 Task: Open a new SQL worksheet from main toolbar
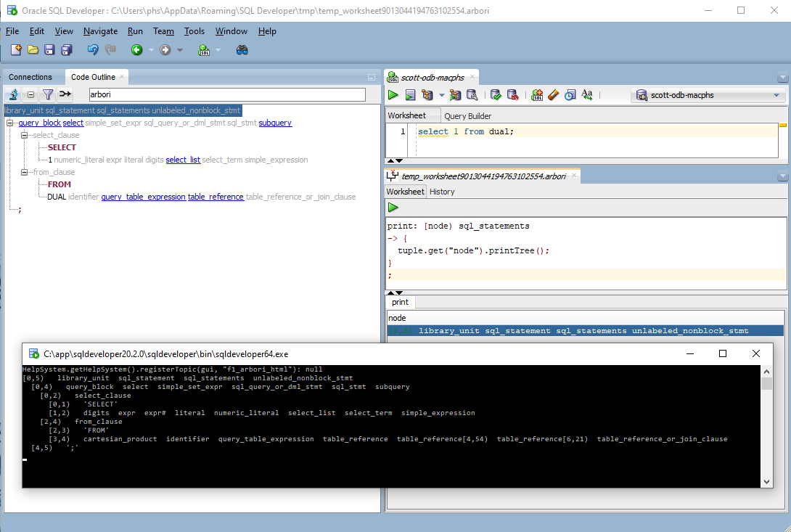204,49
